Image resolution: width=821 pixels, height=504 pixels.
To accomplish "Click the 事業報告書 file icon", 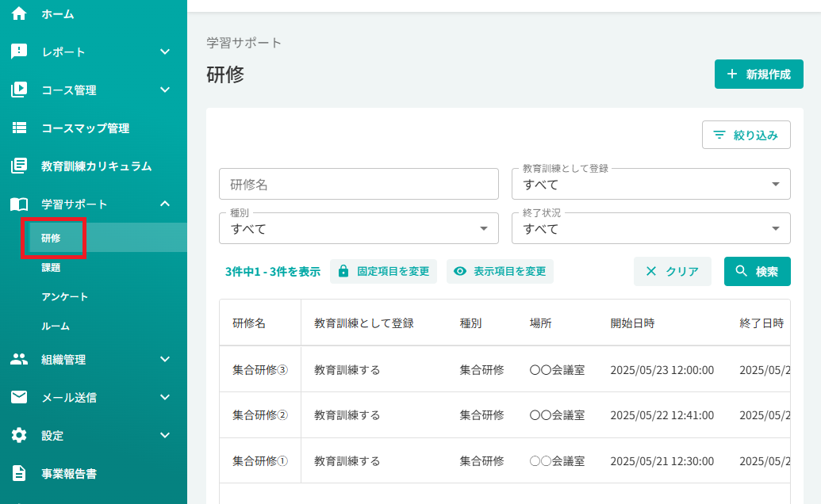I will [19, 473].
